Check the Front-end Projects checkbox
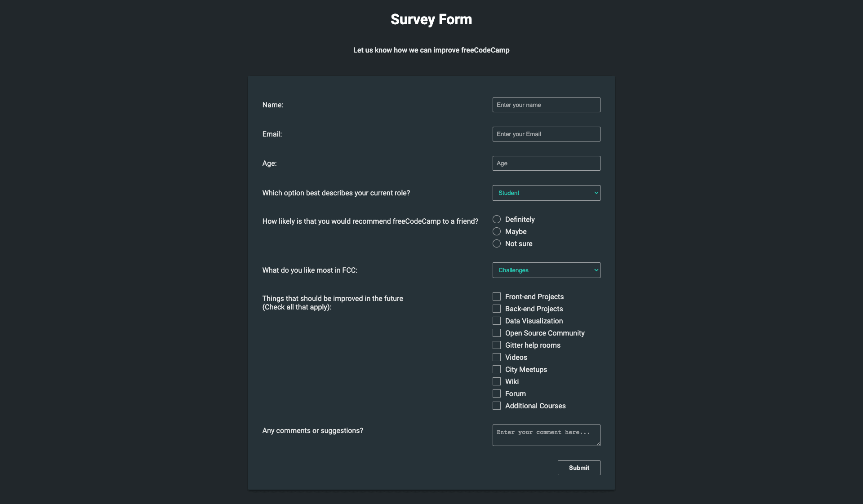Viewport: 863px width, 504px height. pos(497,296)
